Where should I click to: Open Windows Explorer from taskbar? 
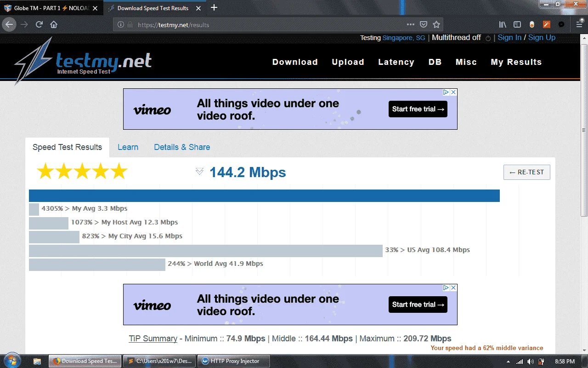pos(37,361)
